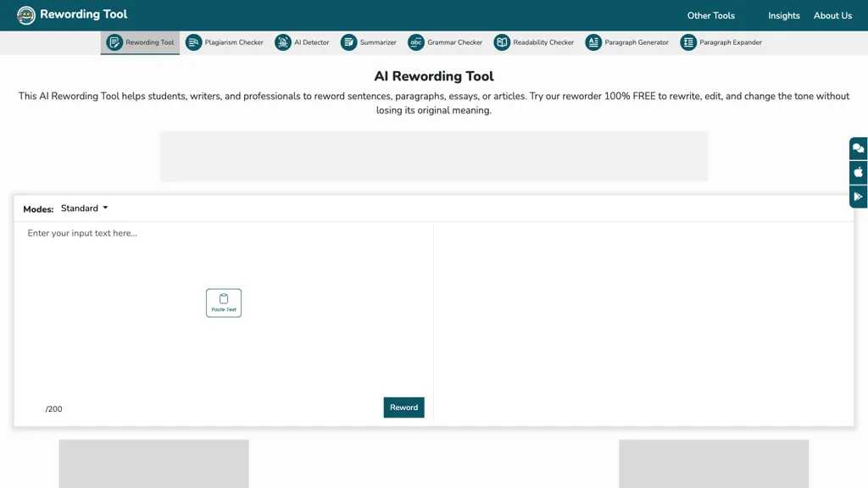Click the Apple App Store icon
868x488 pixels.
tap(858, 172)
